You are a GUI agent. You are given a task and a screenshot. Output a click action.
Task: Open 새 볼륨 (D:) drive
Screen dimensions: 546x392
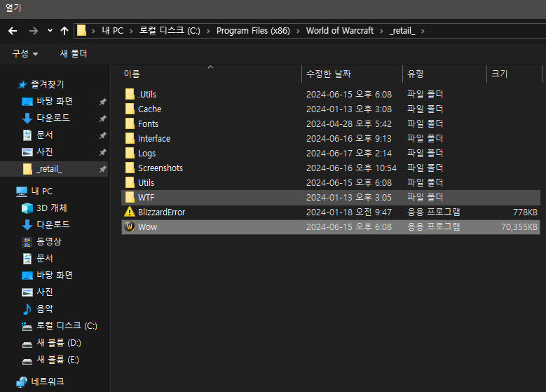[52, 343]
